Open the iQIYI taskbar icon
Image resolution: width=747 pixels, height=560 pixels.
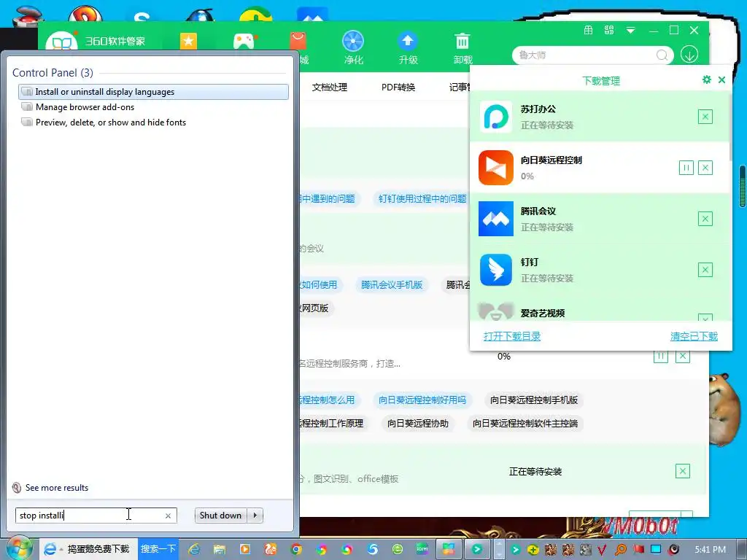[422, 549]
